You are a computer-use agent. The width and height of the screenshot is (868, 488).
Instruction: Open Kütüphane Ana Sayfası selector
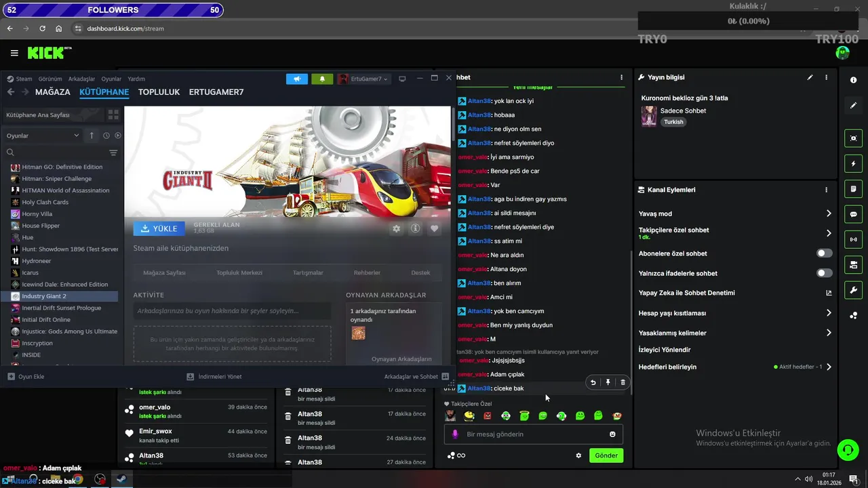(54, 115)
